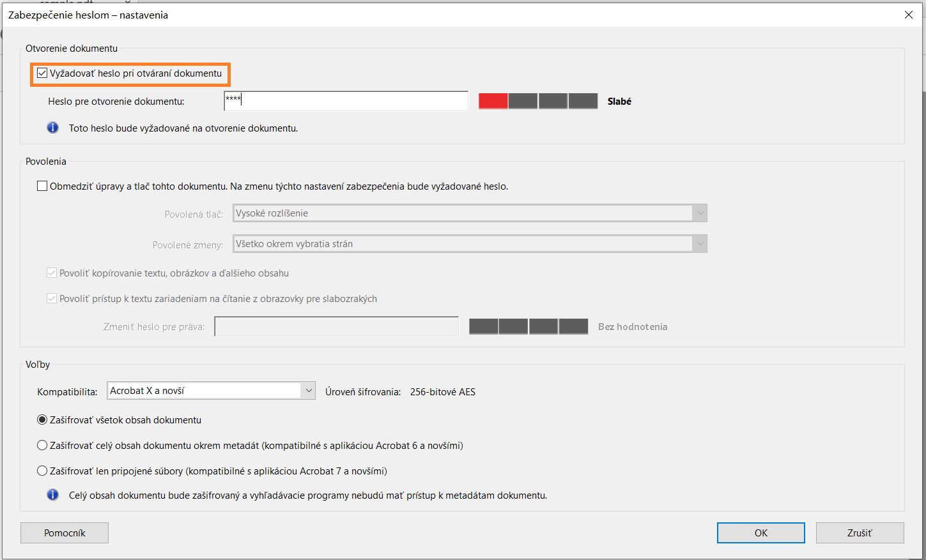926x560 pixels.
Task: Click the strength meter beside 'Bez hodnotenia'
Action: (529, 327)
